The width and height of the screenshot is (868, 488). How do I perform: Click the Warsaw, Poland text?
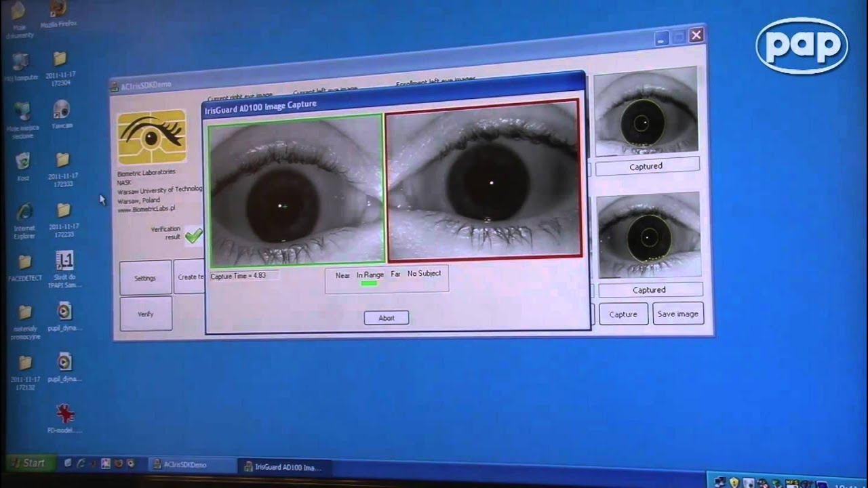tap(138, 201)
